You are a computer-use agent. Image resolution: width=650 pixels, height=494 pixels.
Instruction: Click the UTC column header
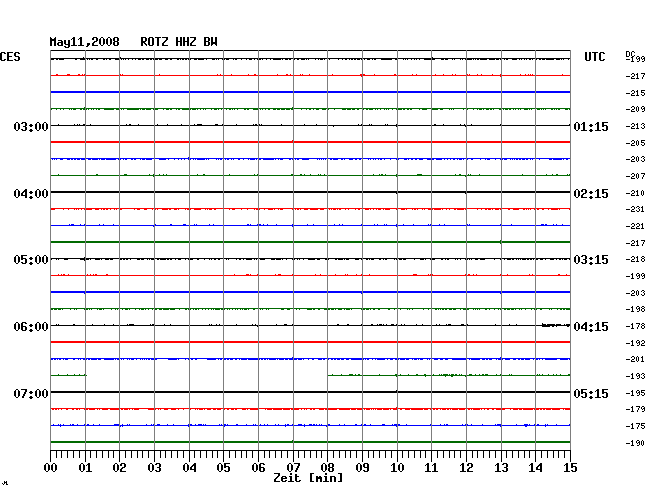tap(594, 57)
